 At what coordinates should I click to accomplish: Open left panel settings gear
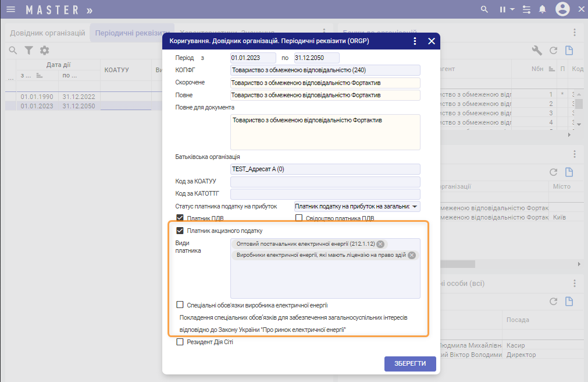44,51
